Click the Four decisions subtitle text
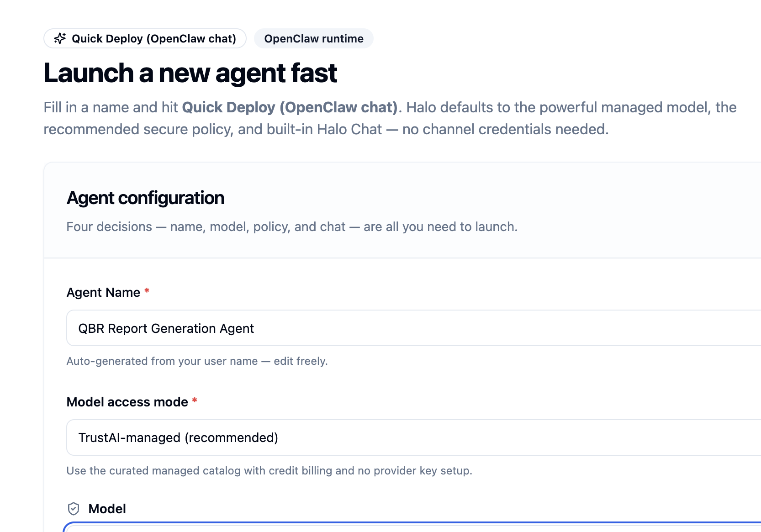 pos(292,227)
